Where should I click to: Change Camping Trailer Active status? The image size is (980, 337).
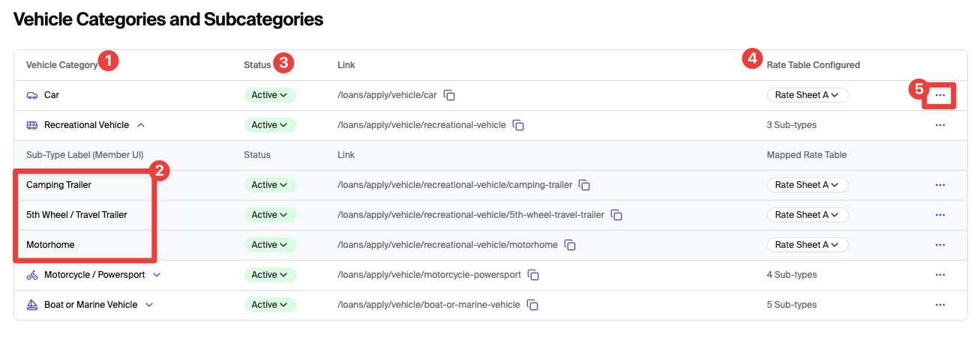pyautogui.click(x=270, y=185)
